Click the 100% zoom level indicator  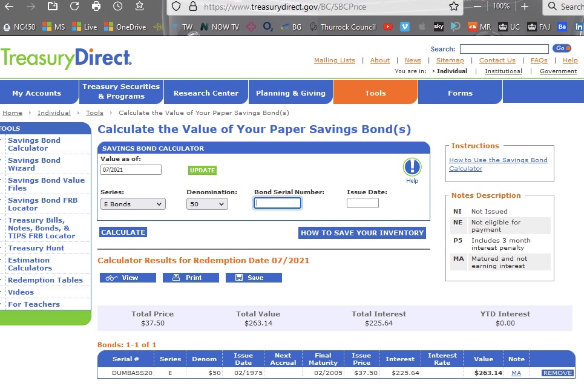tap(501, 6)
